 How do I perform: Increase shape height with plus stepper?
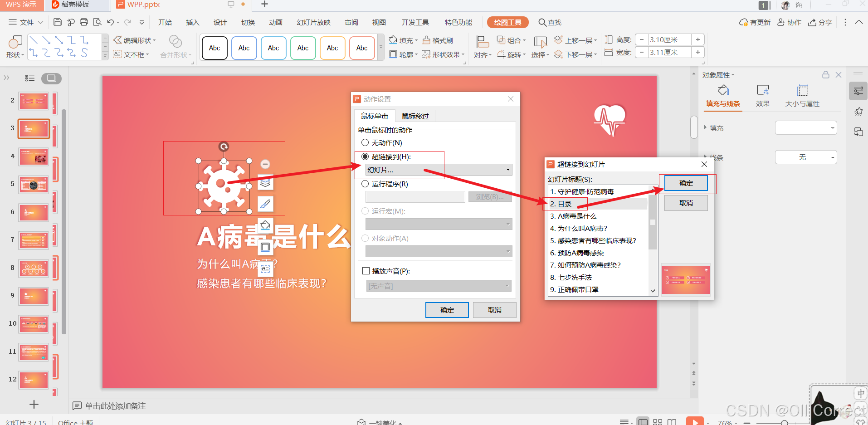(x=698, y=39)
